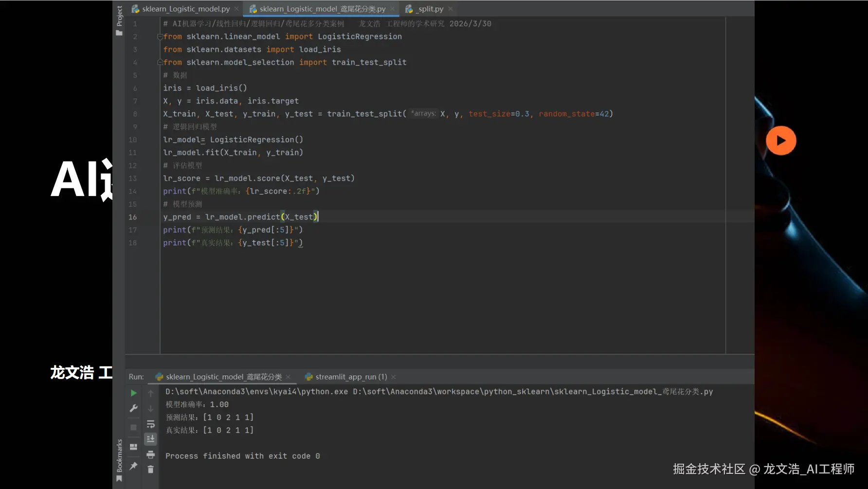The image size is (868, 489).
Task: Click the Print console output icon
Action: (x=150, y=454)
